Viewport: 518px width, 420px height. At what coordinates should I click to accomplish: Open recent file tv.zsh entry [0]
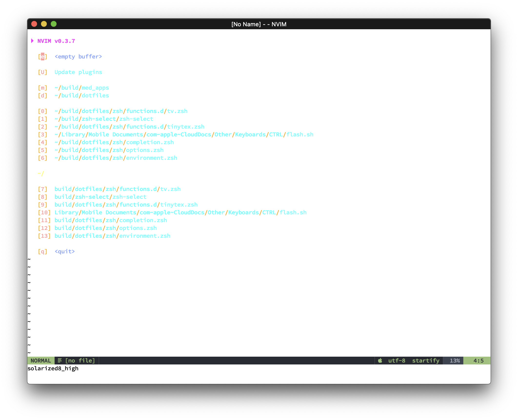pos(121,111)
